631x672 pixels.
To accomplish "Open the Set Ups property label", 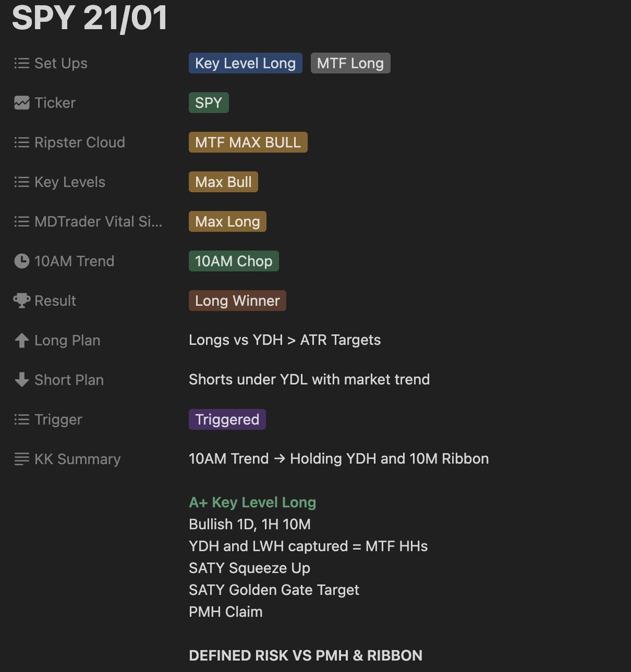I will point(61,63).
